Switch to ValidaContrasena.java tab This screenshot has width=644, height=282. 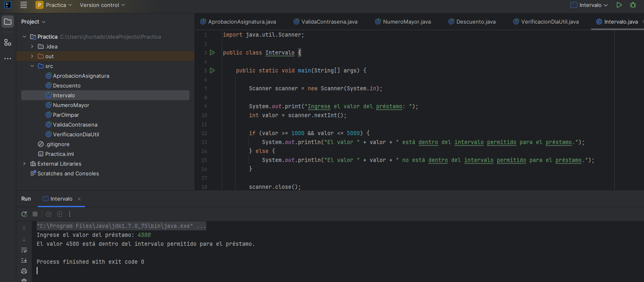pyautogui.click(x=325, y=22)
